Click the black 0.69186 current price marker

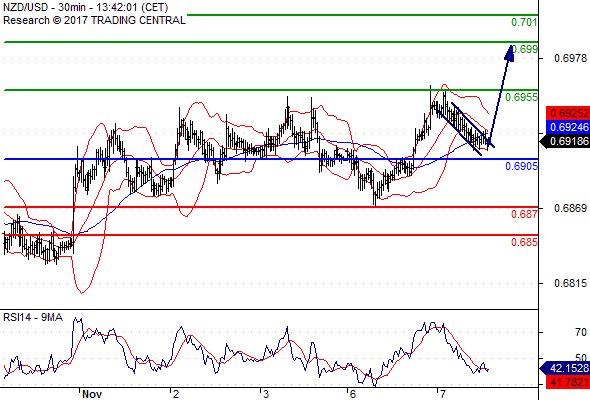564,141
